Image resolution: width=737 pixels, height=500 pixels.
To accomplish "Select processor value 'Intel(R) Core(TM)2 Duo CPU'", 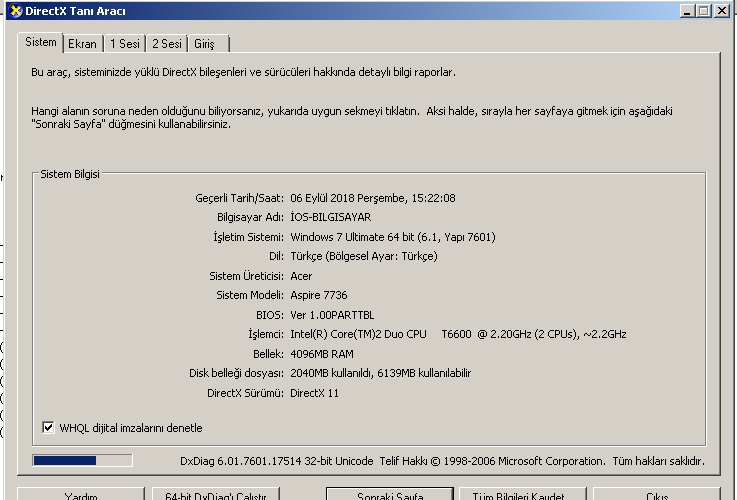I will point(358,335).
